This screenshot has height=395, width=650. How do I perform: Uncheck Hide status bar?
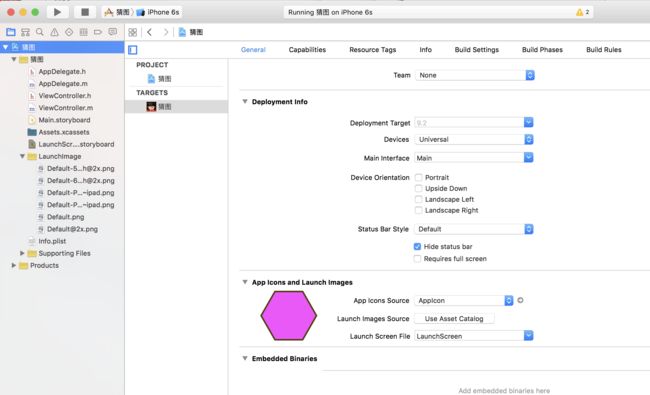pos(417,247)
